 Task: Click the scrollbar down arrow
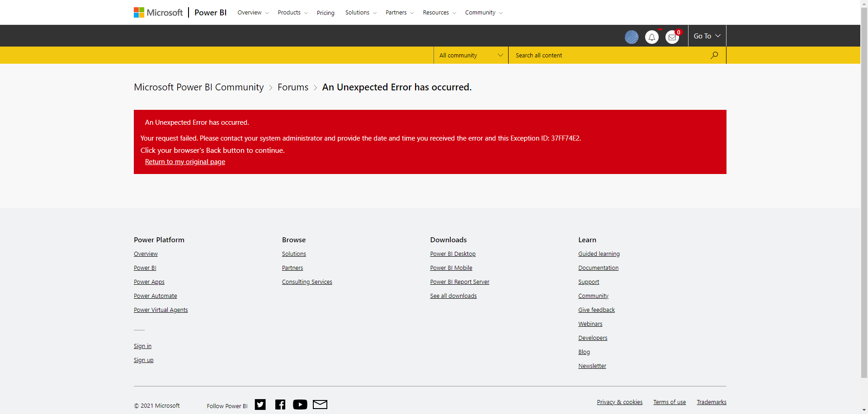pyautogui.click(x=864, y=410)
